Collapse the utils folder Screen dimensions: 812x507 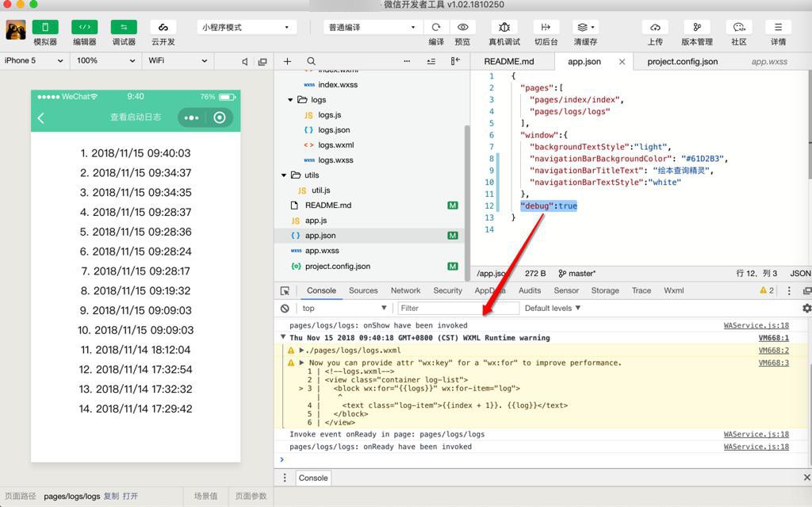tap(284, 175)
